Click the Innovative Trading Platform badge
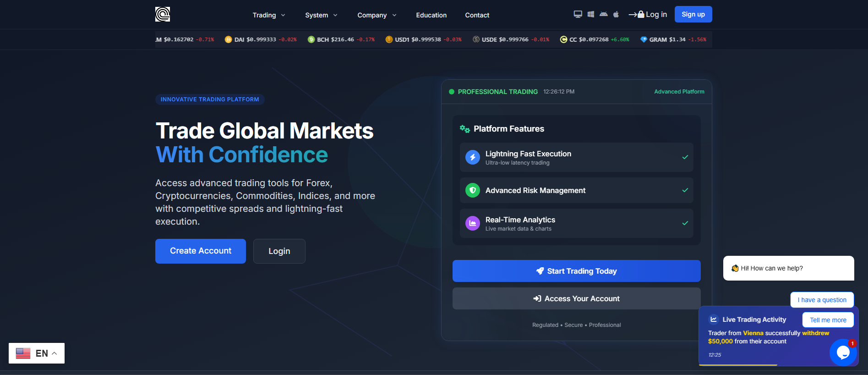868x375 pixels. tap(210, 99)
